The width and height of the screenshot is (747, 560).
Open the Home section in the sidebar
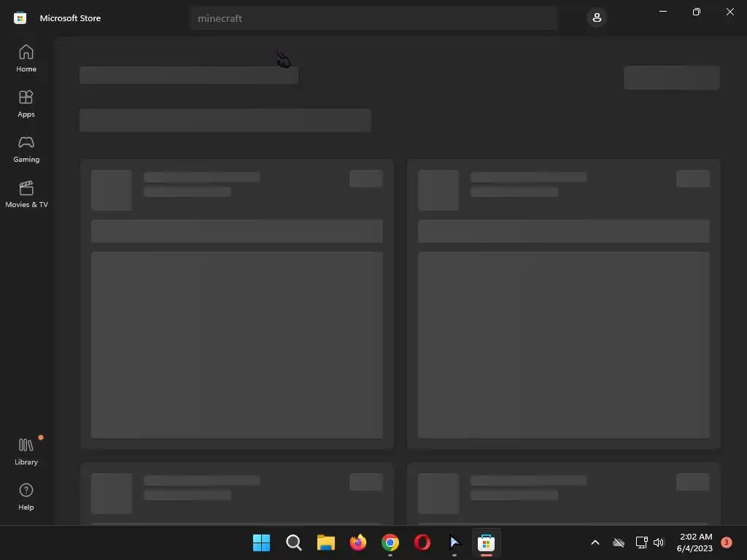pyautogui.click(x=26, y=58)
